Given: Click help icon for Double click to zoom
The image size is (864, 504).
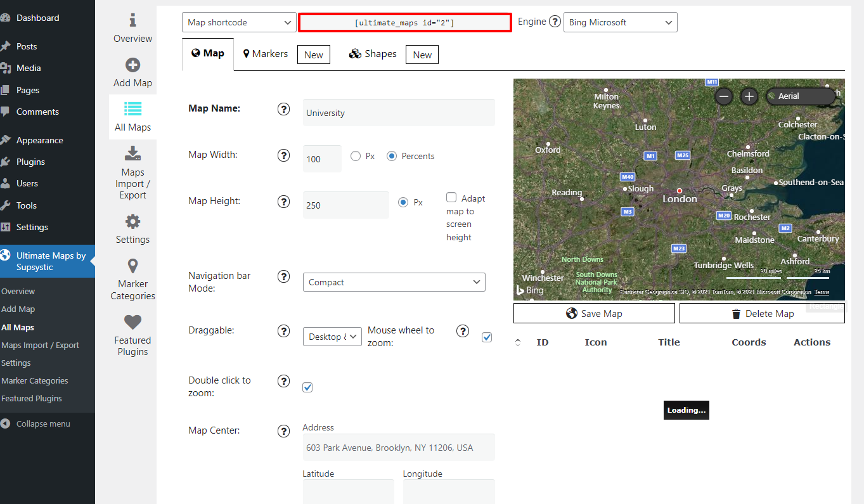Looking at the screenshot, I should [284, 381].
